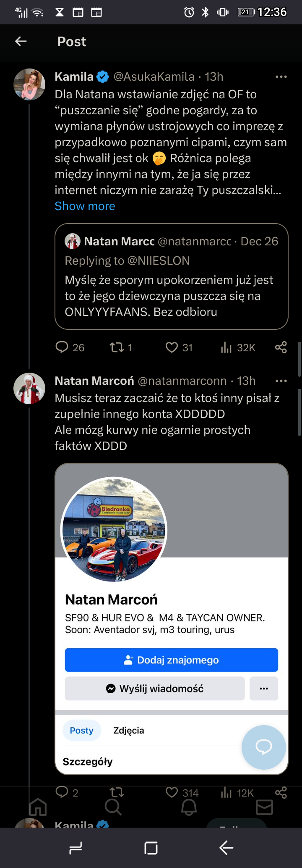302x868 pixels.
Task: Repost Kamila's post
Action: coord(117,347)
